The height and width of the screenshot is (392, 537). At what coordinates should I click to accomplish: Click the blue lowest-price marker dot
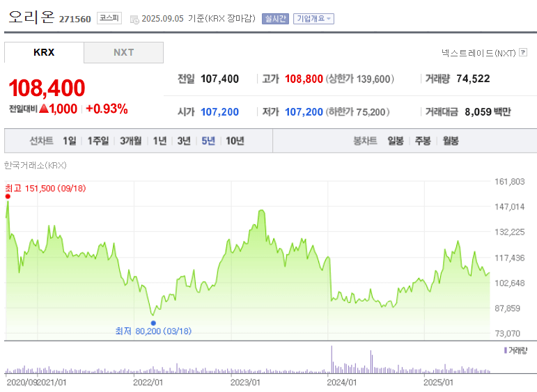coord(153,323)
